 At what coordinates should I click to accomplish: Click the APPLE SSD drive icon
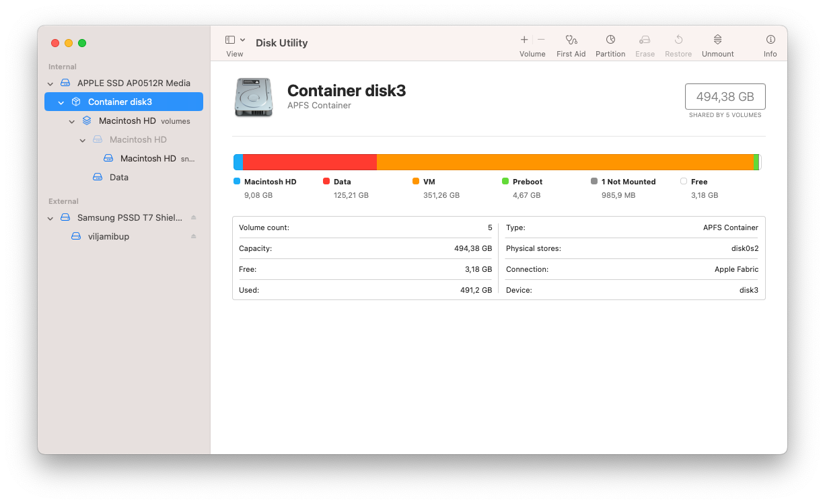coord(65,83)
